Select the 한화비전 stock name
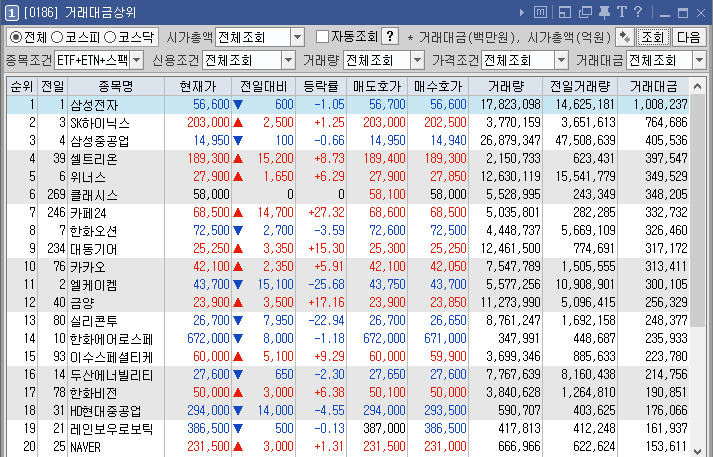The image size is (713, 457). point(94,393)
